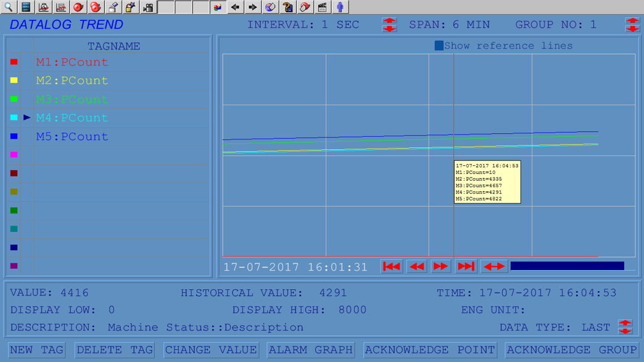Enable Show reference lines checkbox

(439, 46)
